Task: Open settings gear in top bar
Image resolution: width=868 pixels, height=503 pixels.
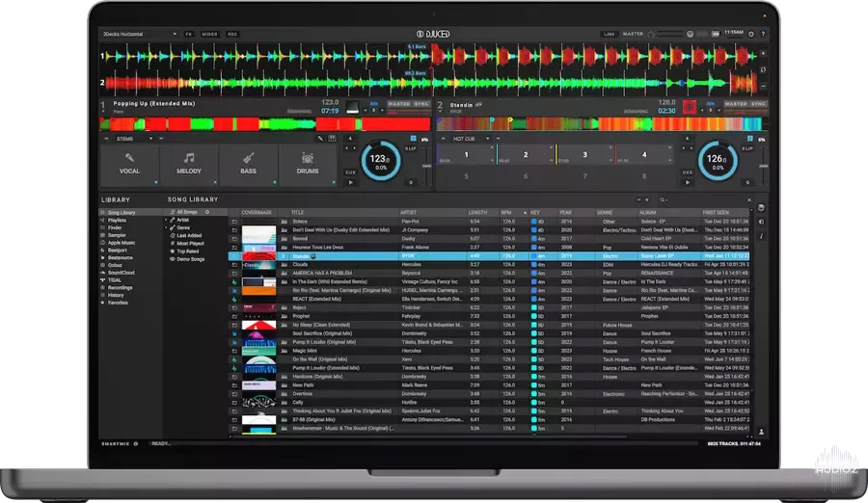Action: (x=751, y=34)
